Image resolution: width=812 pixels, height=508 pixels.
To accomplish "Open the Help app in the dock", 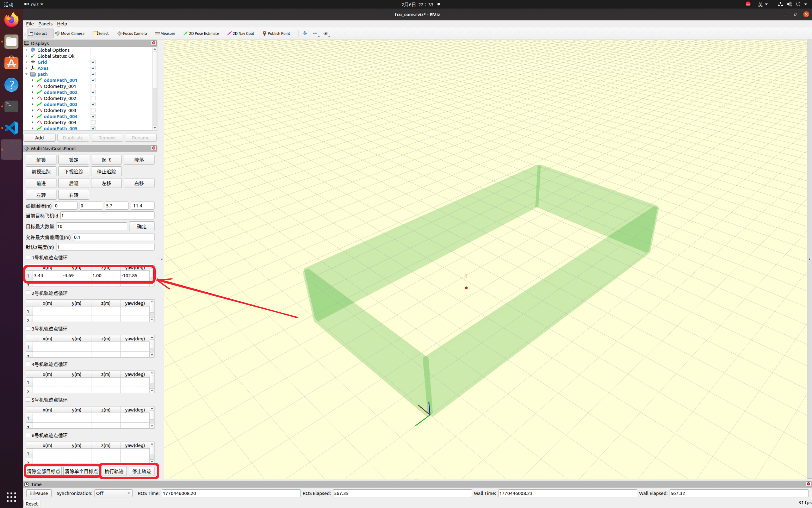I will (x=11, y=85).
